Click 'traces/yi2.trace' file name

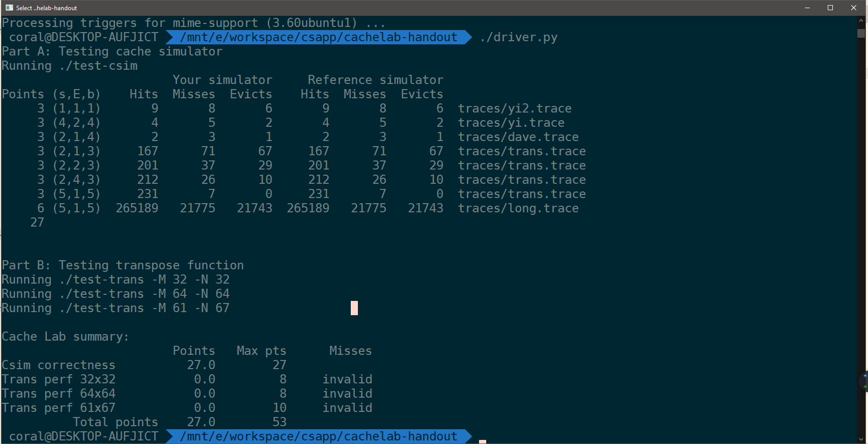click(515, 108)
